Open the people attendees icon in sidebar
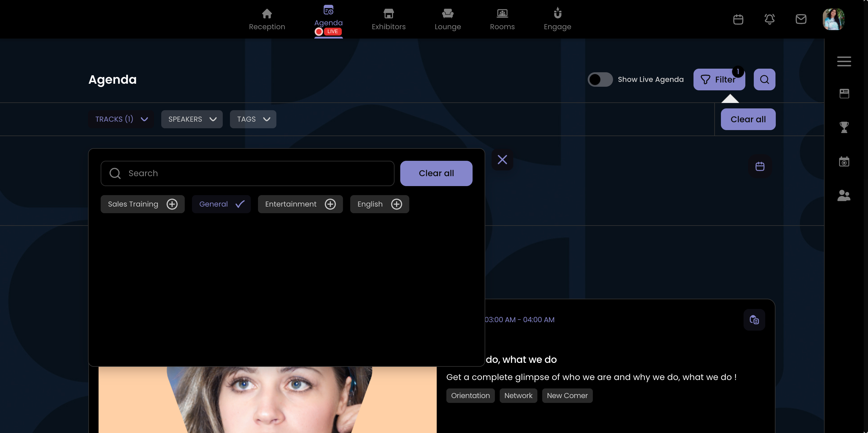868x433 pixels. click(844, 195)
